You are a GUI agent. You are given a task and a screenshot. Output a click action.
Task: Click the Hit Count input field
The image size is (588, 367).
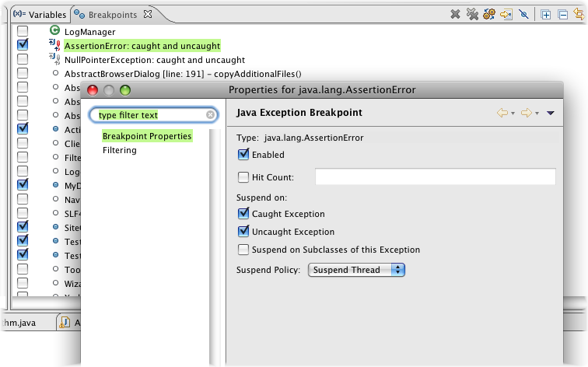click(x=436, y=177)
